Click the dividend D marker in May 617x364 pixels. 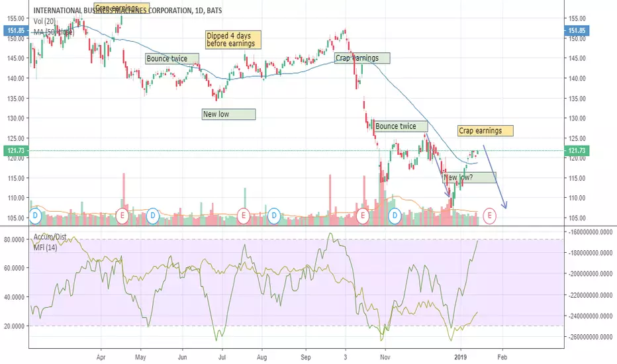click(152, 216)
